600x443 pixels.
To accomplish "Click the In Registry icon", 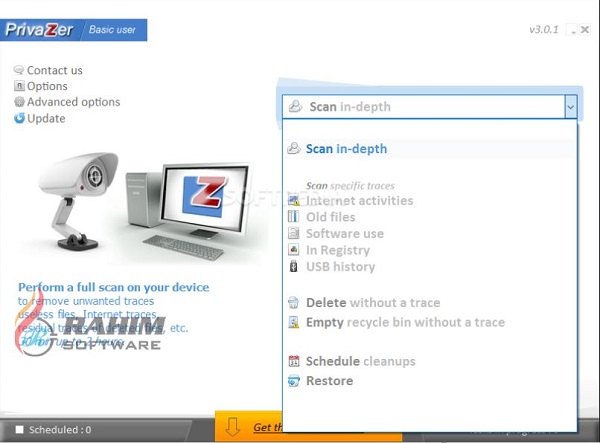I will pyautogui.click(x=293, y=250).
